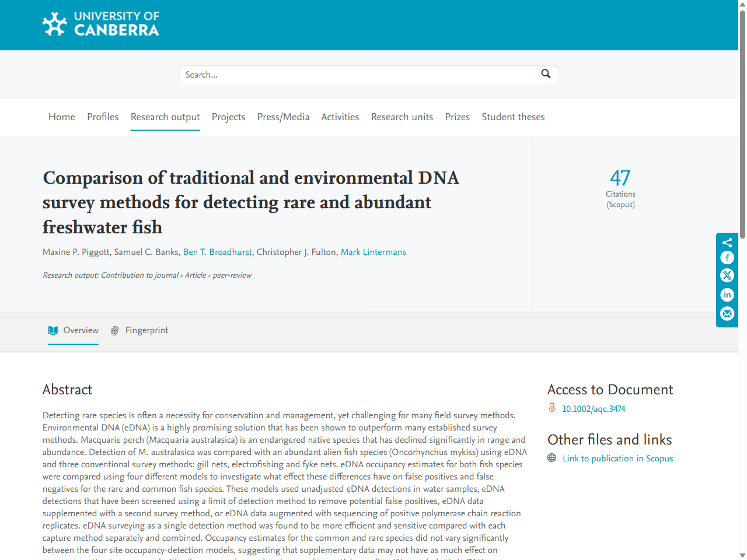Click the Access to Document heading
This screenshot has width=747, height=560.
[610, 390]
